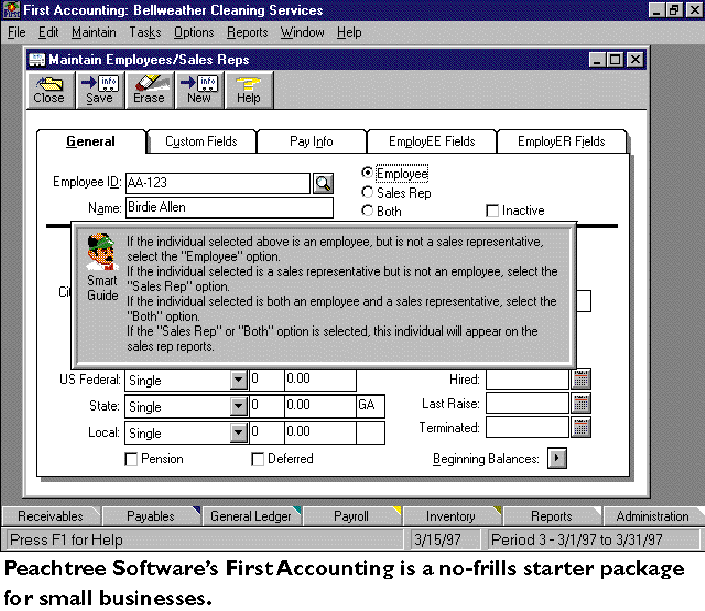The width and height of the screenshot is (705, 611).
Task: Open the Terminated date calendar
Action: pyautogui.click(x=581, y=428)
